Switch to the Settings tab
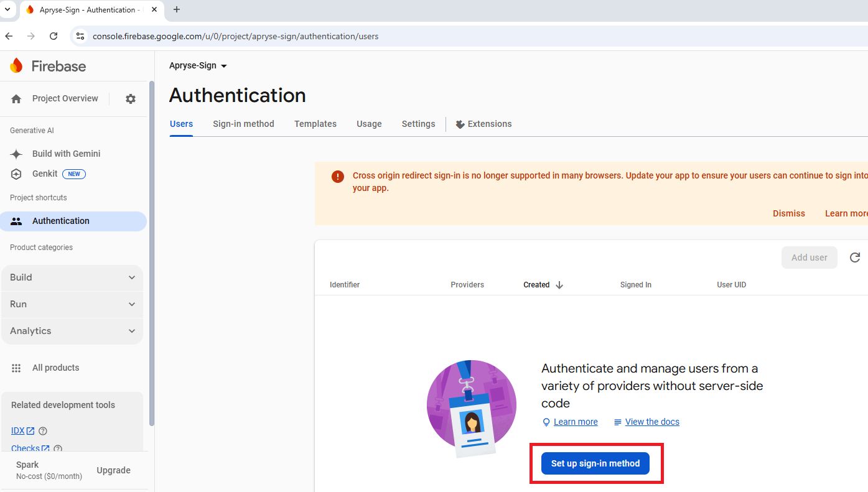Image resolution: width=868 pixels, height=492 pixels. click(419, 124)
